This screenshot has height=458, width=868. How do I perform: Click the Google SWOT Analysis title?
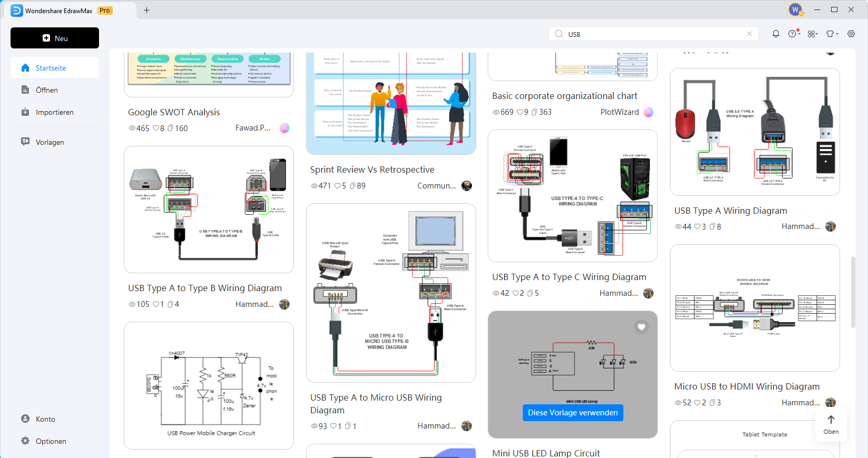(174, 112)
